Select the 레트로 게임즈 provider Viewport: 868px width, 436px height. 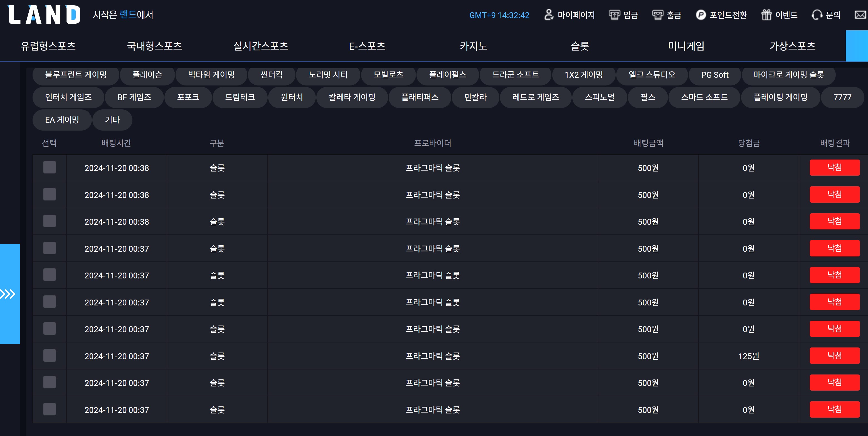[536, 97]
